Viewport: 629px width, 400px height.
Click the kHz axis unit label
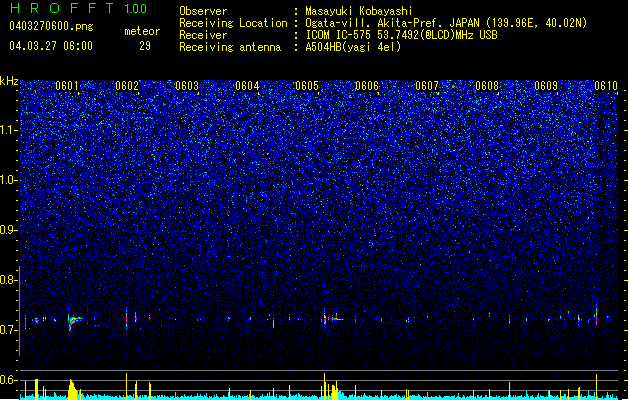(9, 81)
